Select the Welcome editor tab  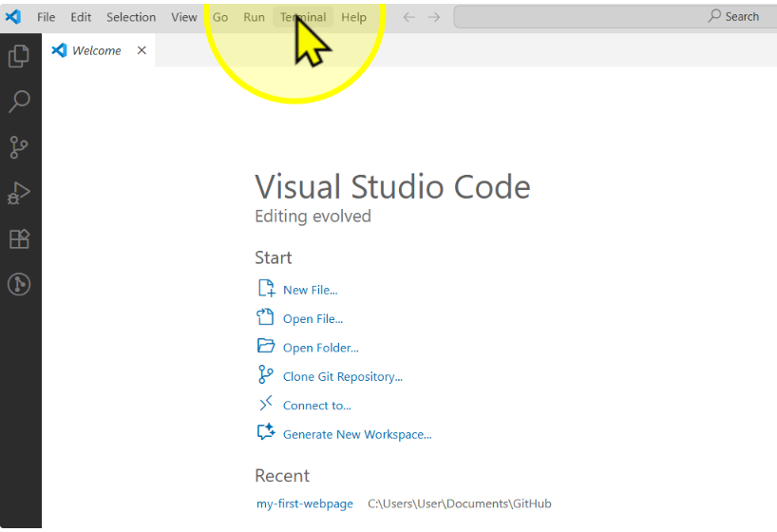click(x=99, y=50)
